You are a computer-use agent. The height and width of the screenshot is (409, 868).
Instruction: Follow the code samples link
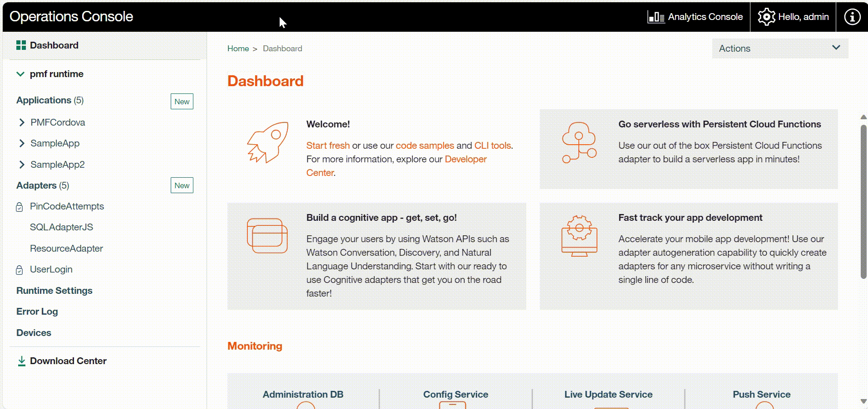pyautogui.click(x=424, y=146)
